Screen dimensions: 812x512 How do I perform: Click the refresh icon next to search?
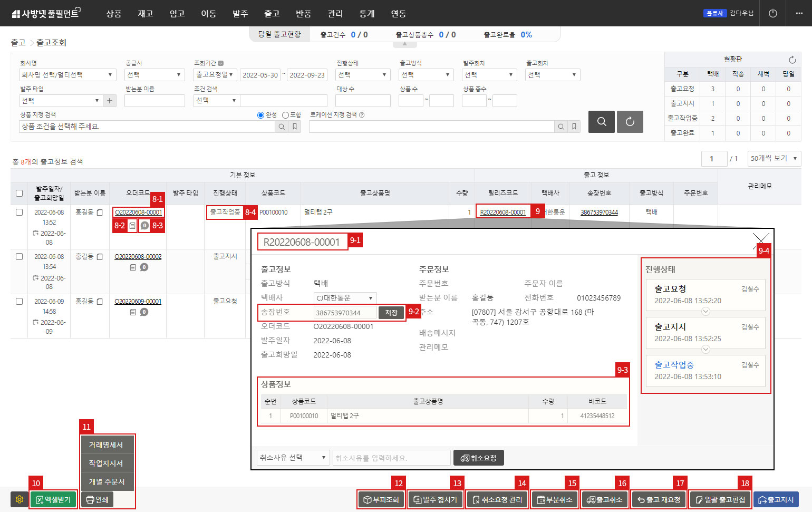click(x=630, y=122)
